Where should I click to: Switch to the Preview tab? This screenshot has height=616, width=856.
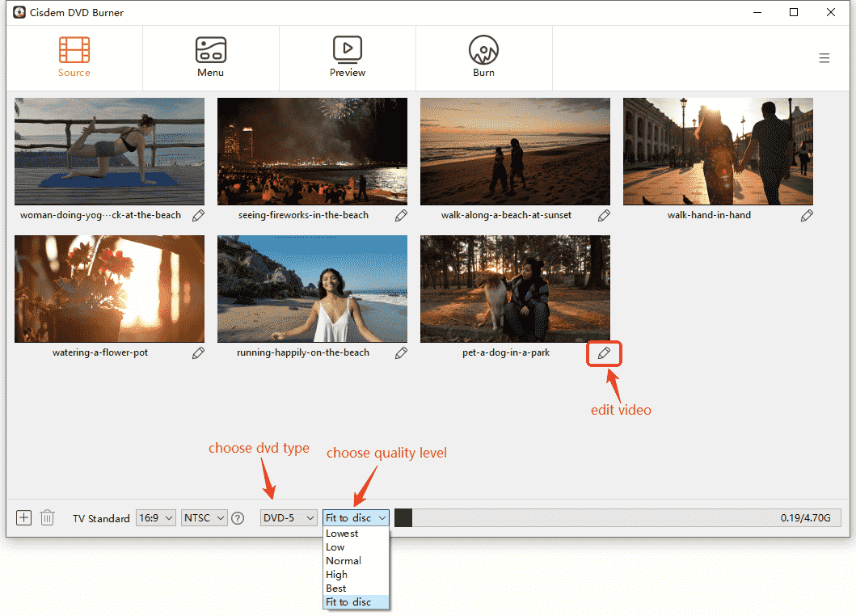pyautogui.click(x=347, y=57)
